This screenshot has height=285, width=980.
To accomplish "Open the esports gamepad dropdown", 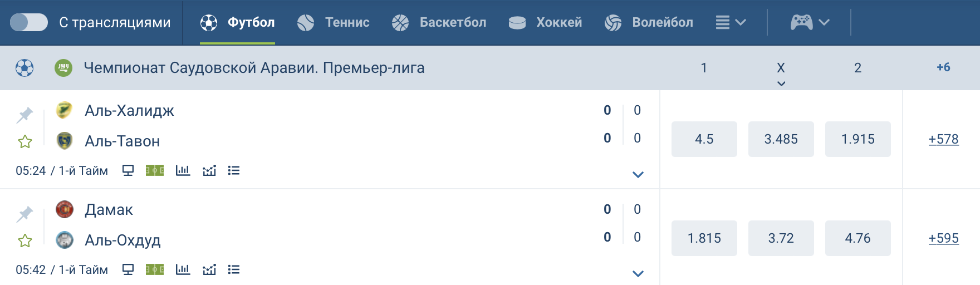I will point(810,22).
